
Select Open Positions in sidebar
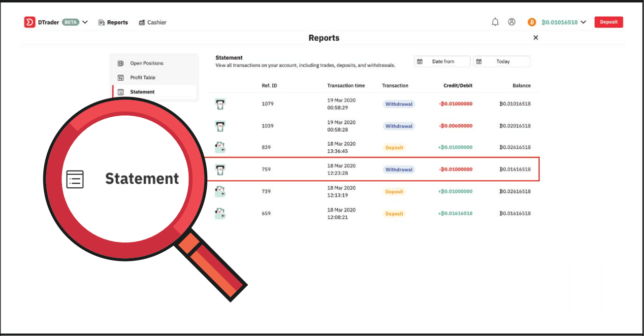point(146,63)
